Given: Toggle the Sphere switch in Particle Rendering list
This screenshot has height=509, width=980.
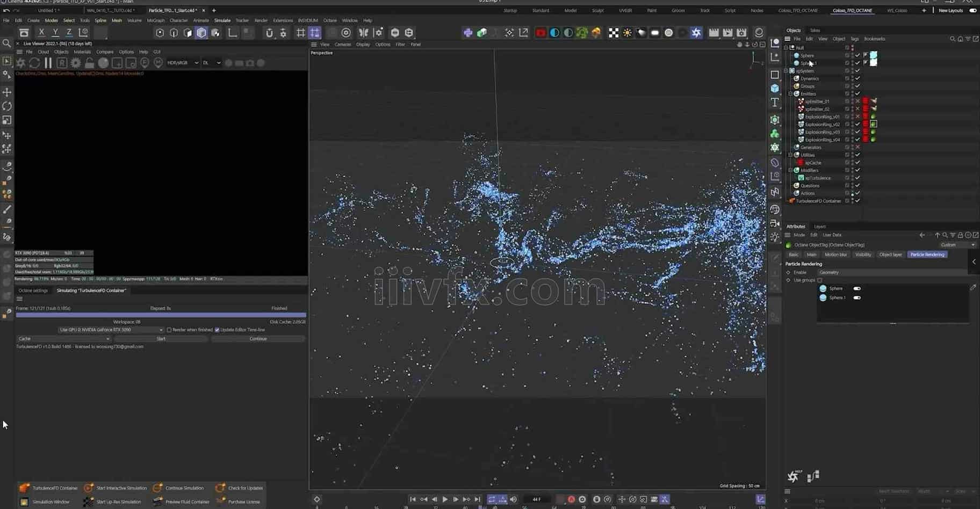Looking at the screenshot, I should [857, 289].
